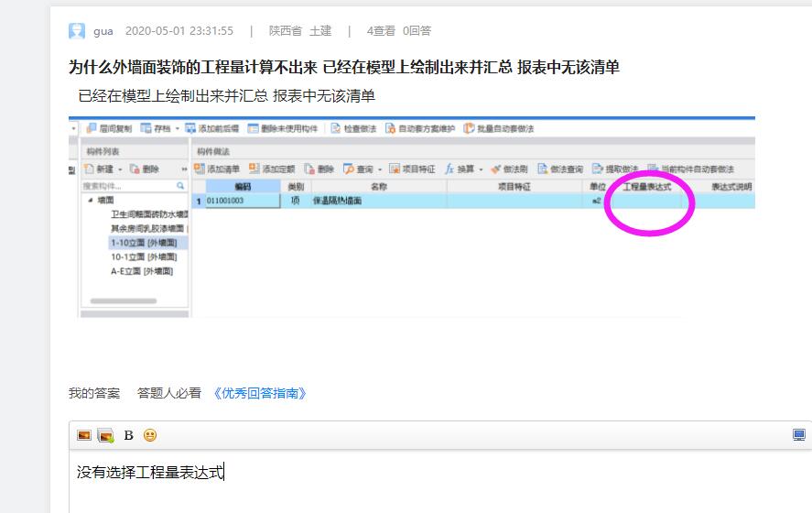Click the insert image icon in answer editor
This screenshot has width=812, height=513.
tap(84, 435)
